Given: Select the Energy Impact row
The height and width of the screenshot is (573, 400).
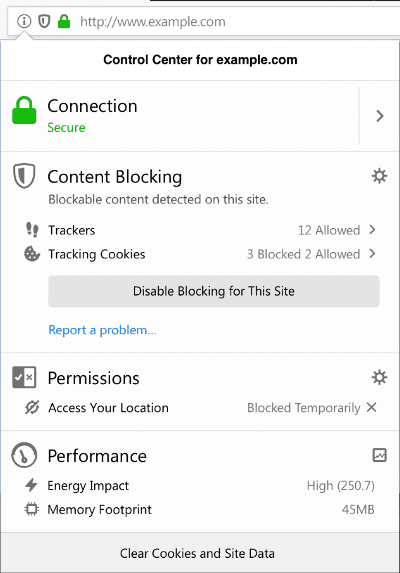Looking at the screenshot, I should (199, 486).
